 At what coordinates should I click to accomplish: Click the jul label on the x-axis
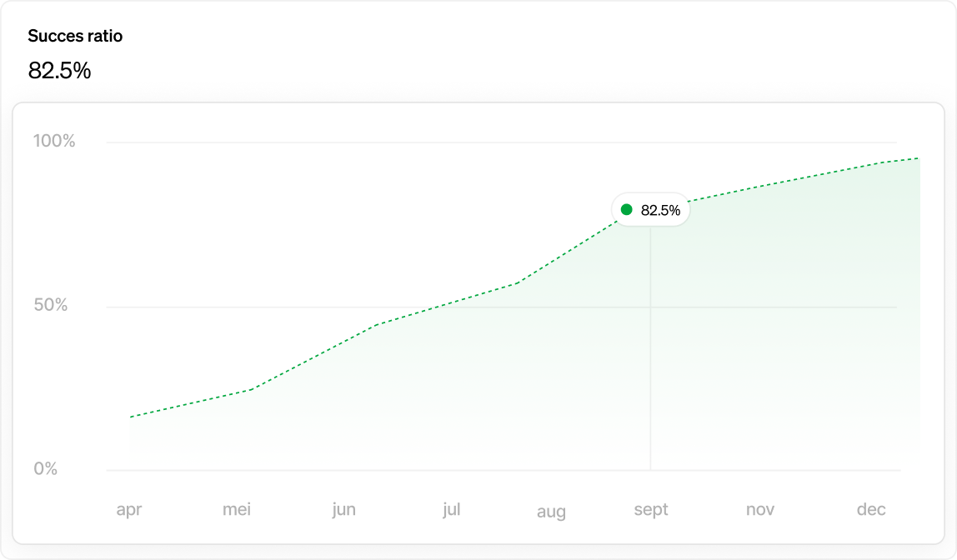coord(451,509)
